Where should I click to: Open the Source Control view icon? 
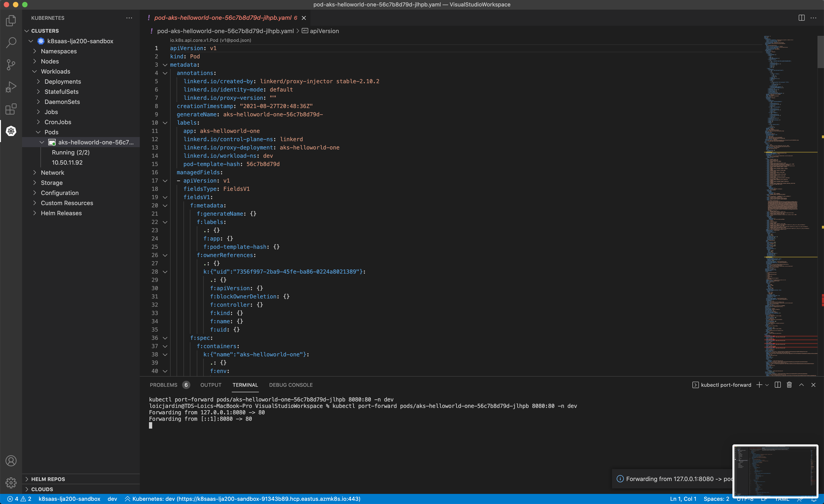pos(11,65)
